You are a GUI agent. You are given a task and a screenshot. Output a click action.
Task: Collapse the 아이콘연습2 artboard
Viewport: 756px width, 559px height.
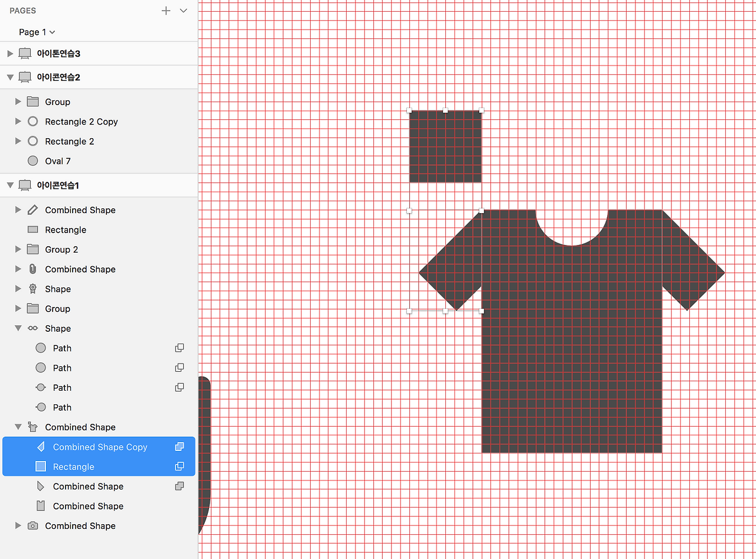coord(10,77)
